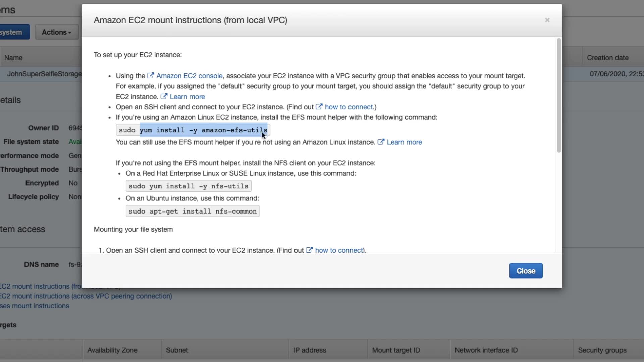This screenshot has width=644, height=362.
Task: Open Learn more link about EFS mount helper
Action: tap(404, 142)
